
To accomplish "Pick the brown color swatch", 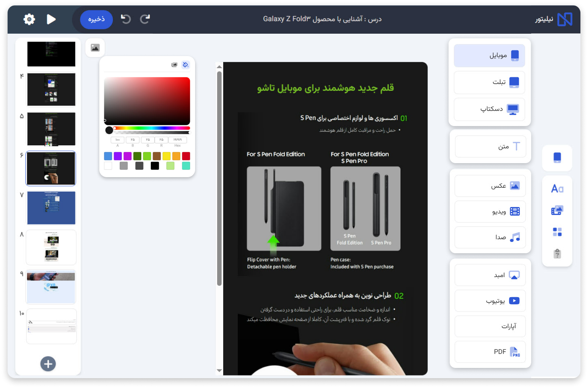I will pos(157,156).
